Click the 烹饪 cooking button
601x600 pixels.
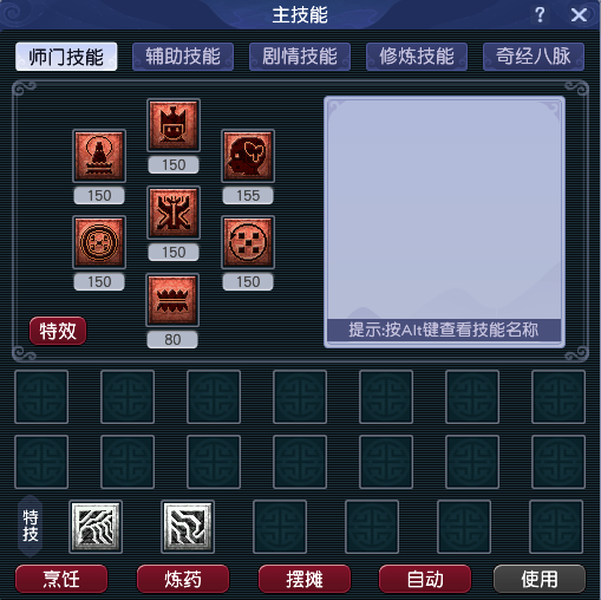[61, 579]
